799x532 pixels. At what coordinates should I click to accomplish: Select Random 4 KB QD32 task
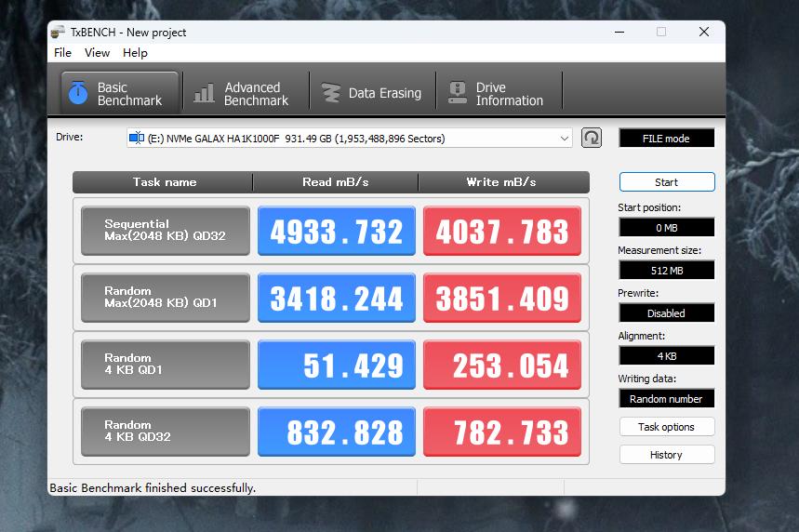[x=165, y=432]
